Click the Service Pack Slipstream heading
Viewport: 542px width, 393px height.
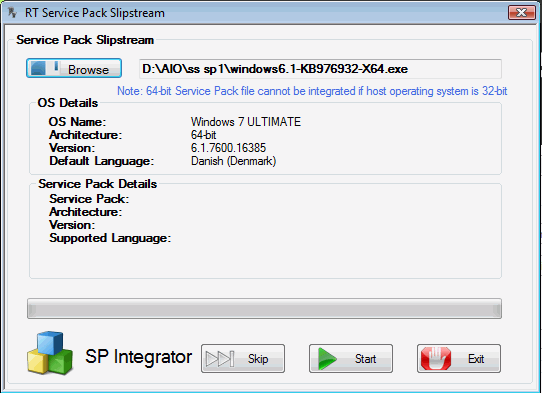[85, 40]
